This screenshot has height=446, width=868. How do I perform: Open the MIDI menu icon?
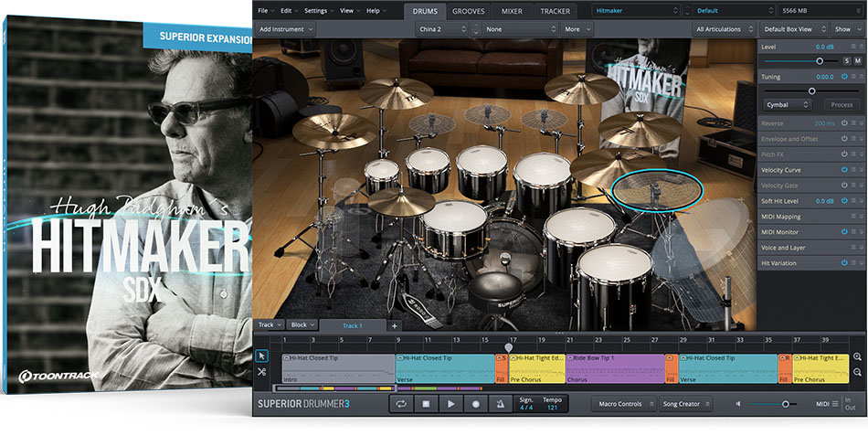click(835, 404)
